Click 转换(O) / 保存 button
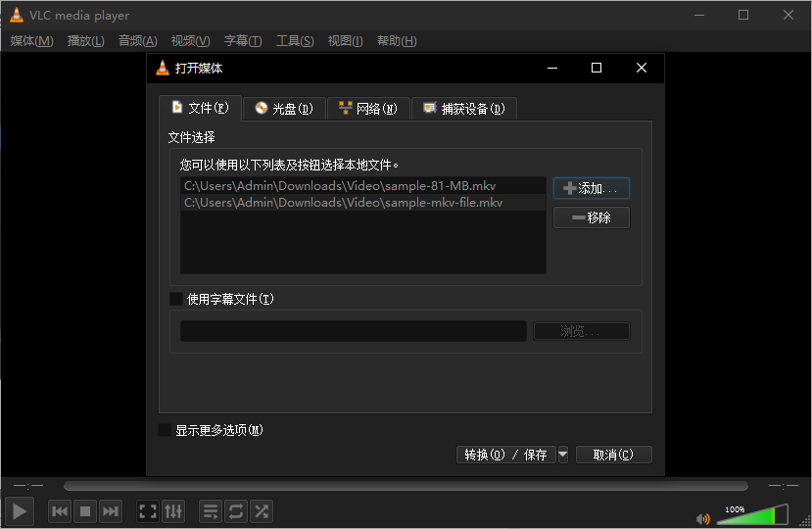812x529 pixels. click(506, 455)
